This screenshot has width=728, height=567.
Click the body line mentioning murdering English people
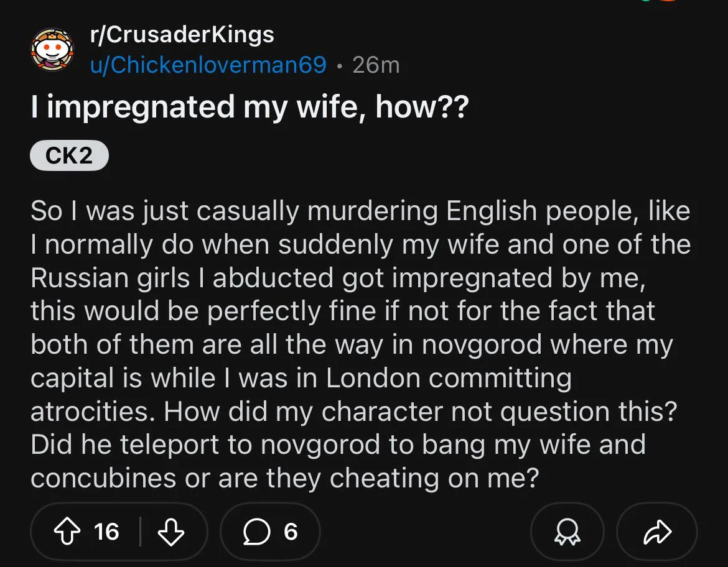coord(360,211)
